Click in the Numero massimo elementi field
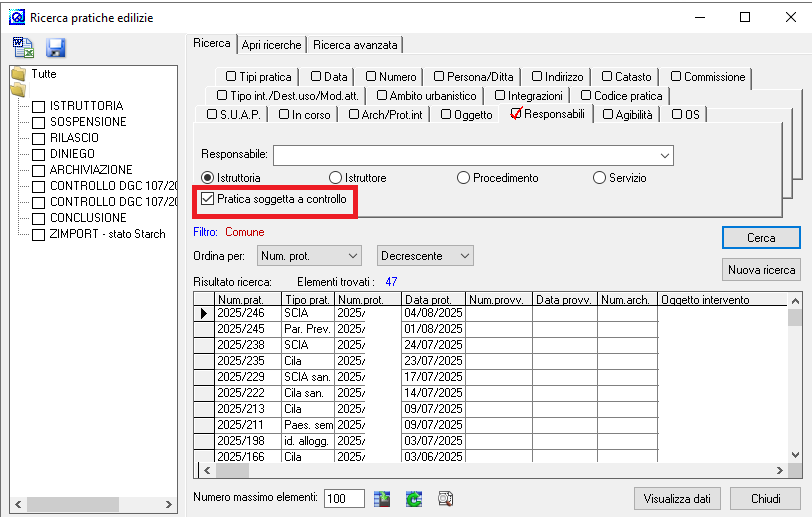 (x=344, y=498)
